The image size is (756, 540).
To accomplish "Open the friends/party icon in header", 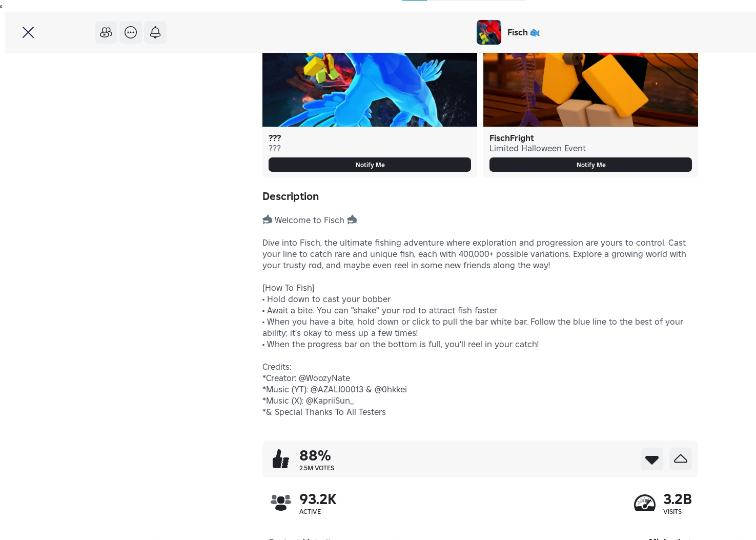I will [x=106, y=32].
